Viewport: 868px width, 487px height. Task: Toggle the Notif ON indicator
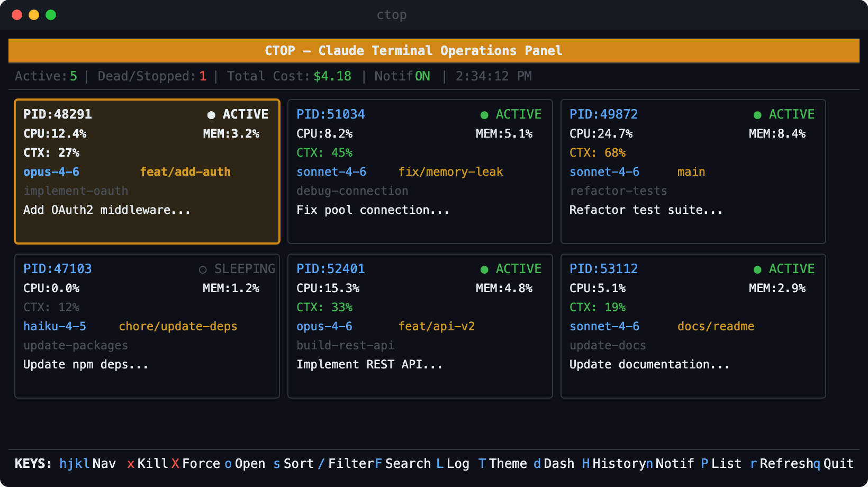pyautogui.click(x=402, y=76)
